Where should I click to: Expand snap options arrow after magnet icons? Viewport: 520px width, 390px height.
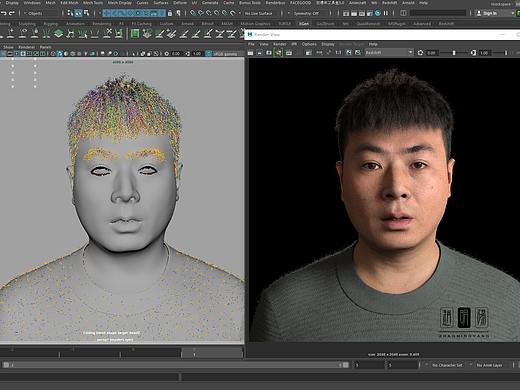click(240, 13)
